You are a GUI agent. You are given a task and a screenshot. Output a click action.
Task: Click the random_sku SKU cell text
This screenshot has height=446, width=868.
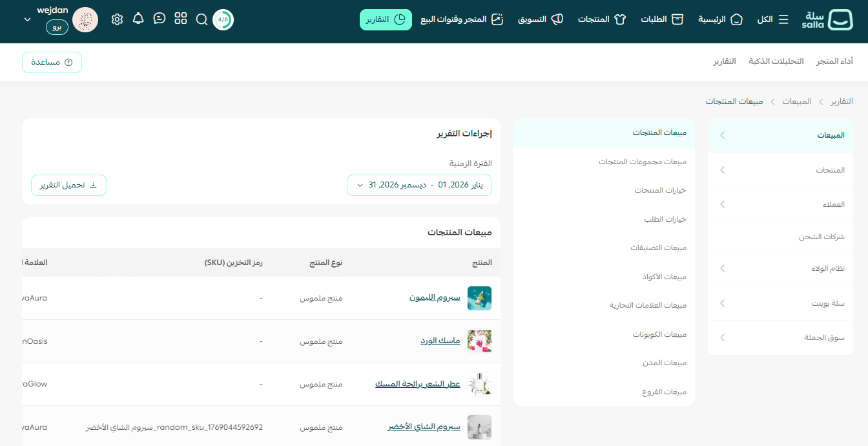174,427
